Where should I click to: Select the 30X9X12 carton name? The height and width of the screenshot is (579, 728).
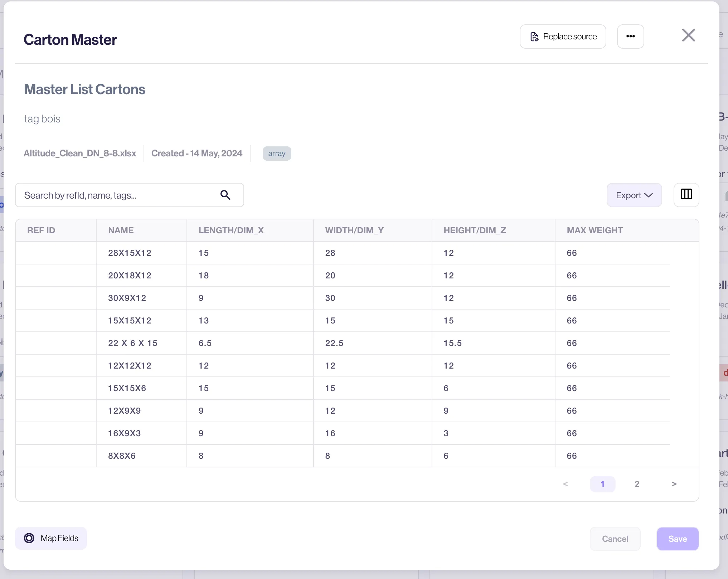(127, 298)
